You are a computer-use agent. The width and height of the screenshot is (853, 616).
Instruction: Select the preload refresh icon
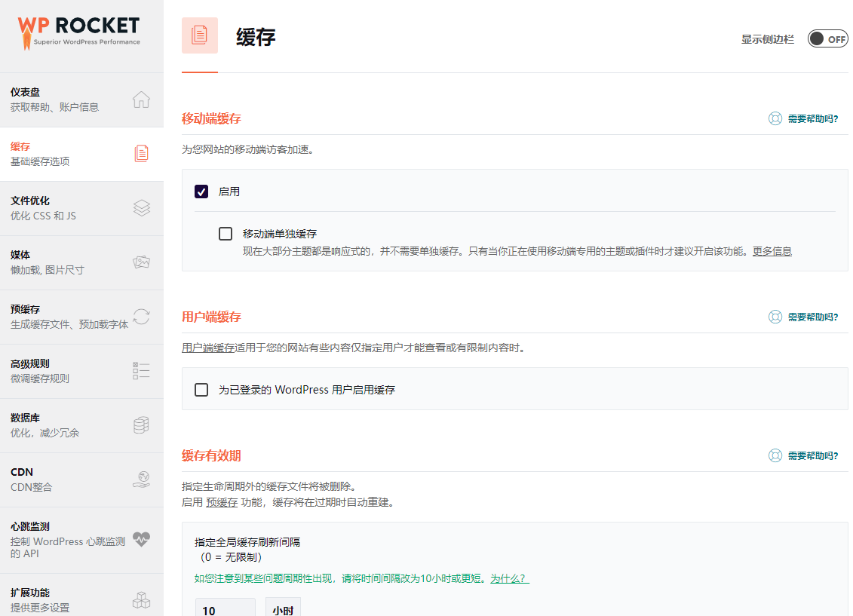141,316
